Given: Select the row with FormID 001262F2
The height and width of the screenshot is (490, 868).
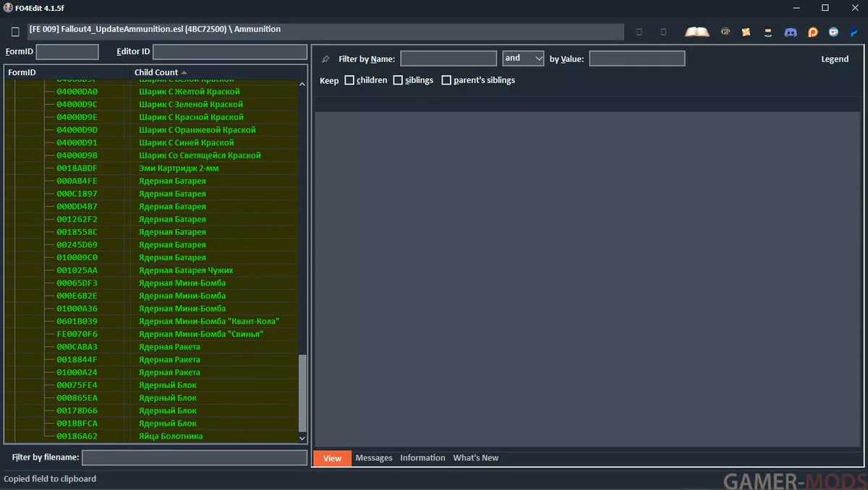Looking at the screenshot, I should [x=150, y=220].
